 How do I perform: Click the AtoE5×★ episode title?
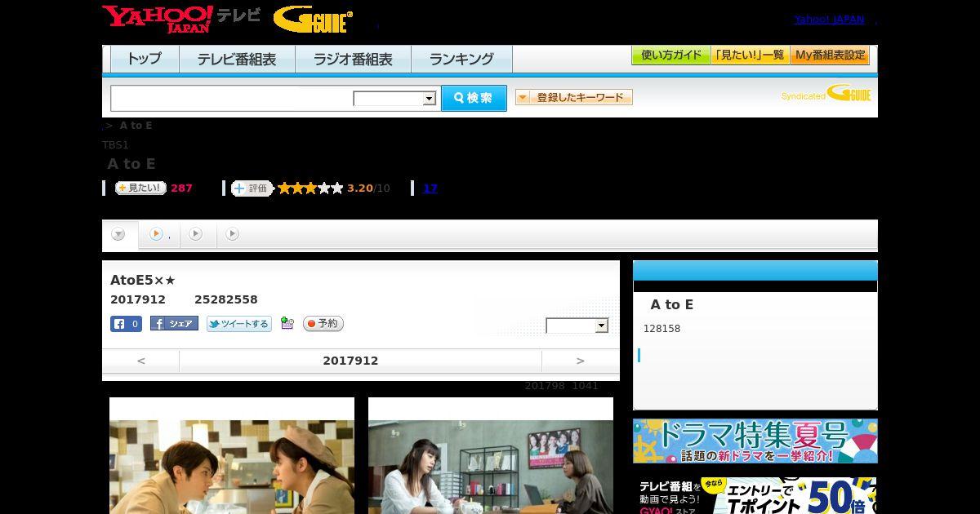coord(143,281)
